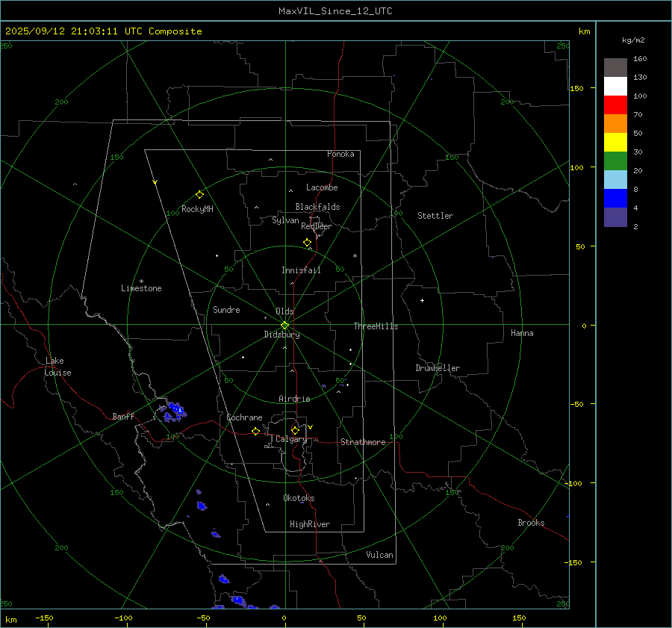Click the Lake Louise map label
672x628 pixels.
(57, 367)
